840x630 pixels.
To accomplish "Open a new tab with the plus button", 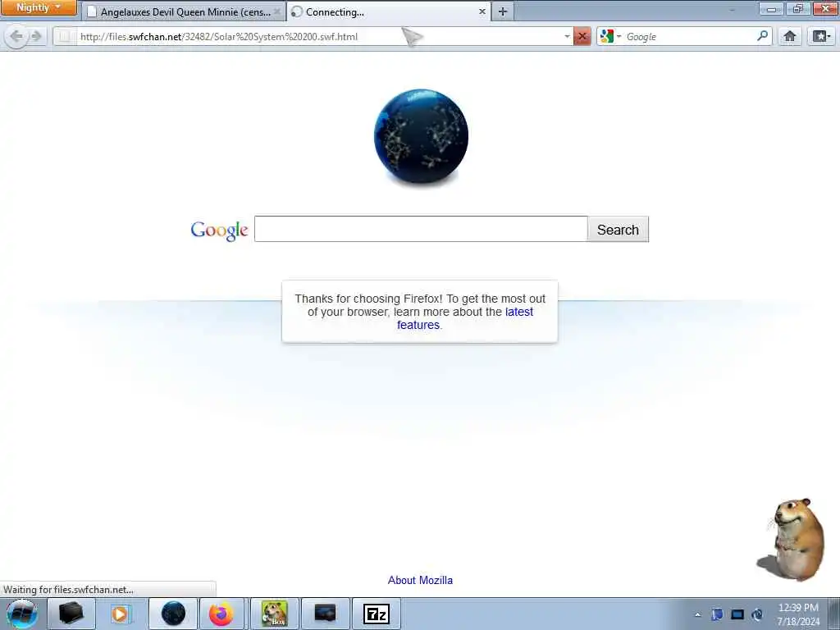I will (x=503, y=11).
